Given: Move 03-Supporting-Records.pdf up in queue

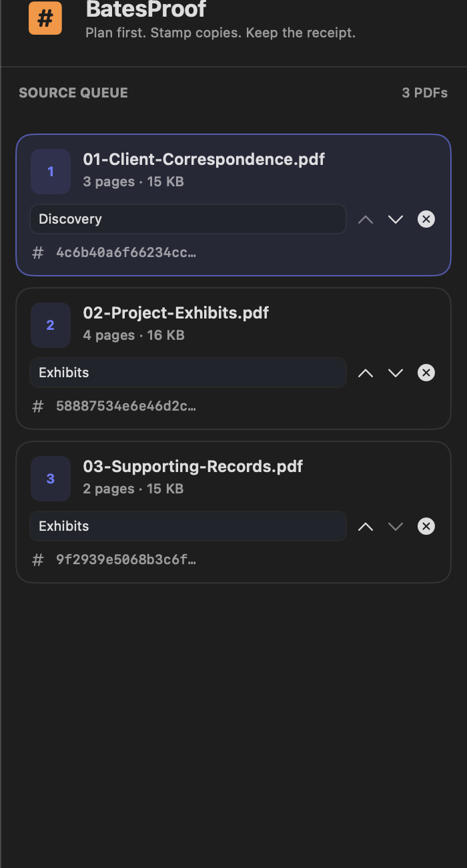Looking at the screenshot, I should pos(366,526).
